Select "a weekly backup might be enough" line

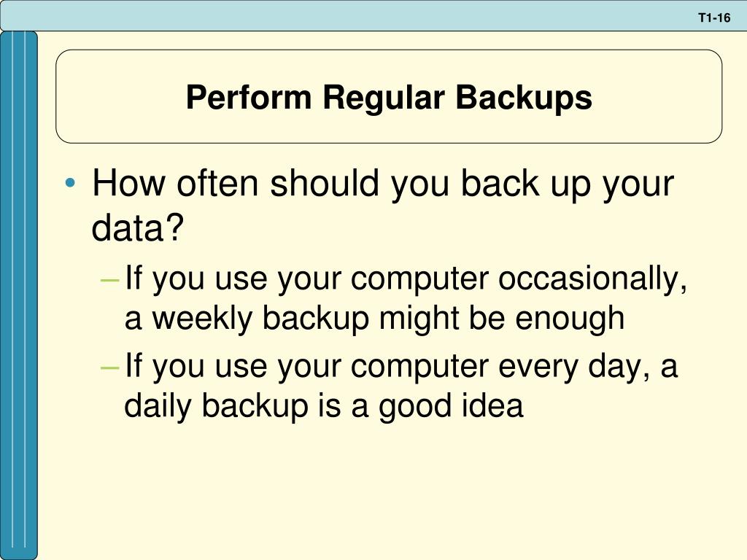pos(374,318)
